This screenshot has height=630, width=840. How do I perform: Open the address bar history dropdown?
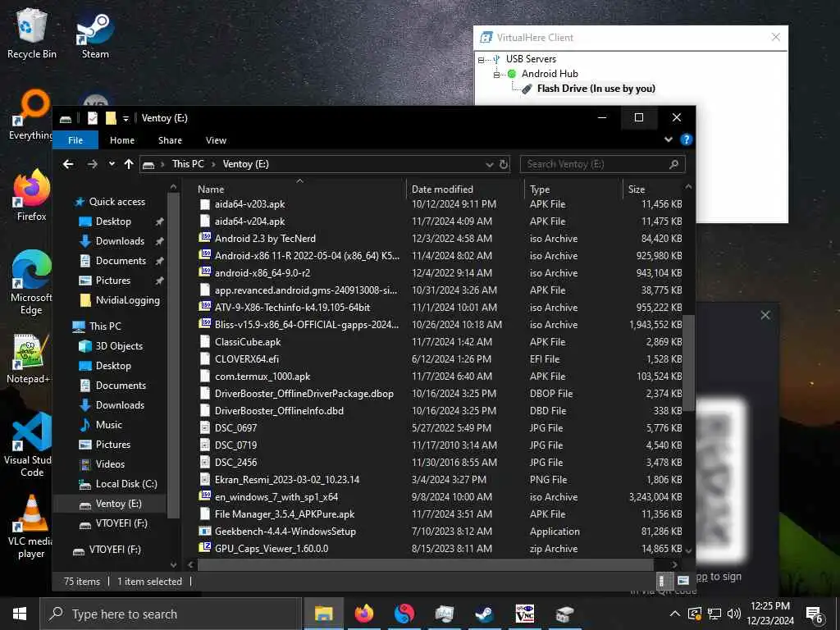coord(489,164)
